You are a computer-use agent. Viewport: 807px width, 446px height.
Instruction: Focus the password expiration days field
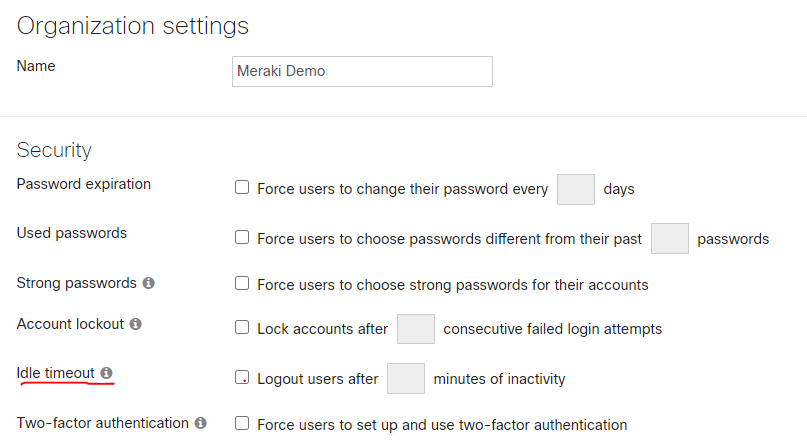point(575,189)
